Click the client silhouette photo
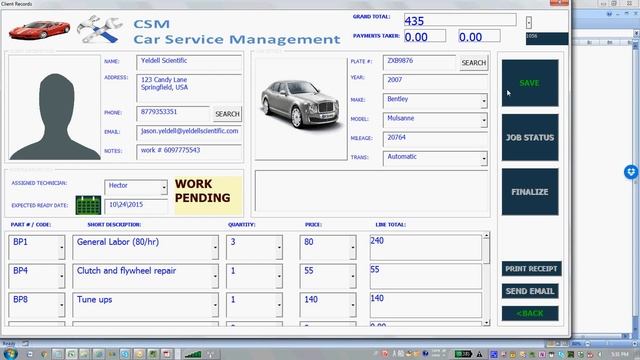640x360 pixels. [x=55, y=108]
